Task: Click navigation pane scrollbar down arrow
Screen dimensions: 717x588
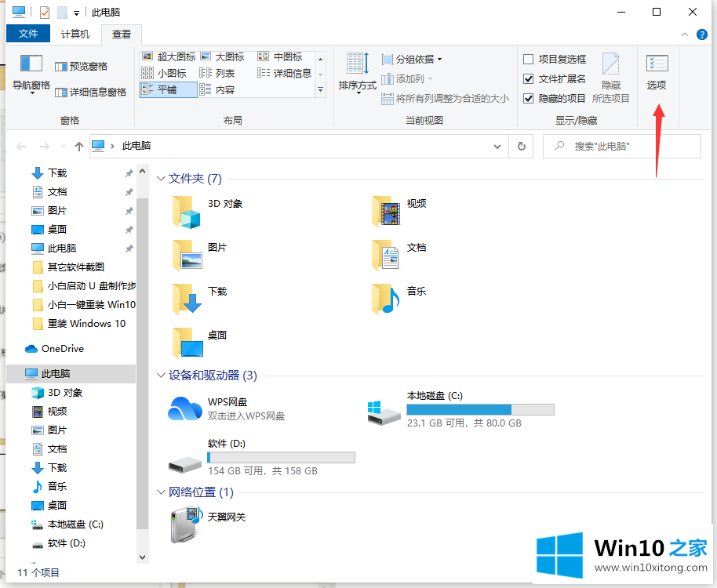Action: click(142, 557)
